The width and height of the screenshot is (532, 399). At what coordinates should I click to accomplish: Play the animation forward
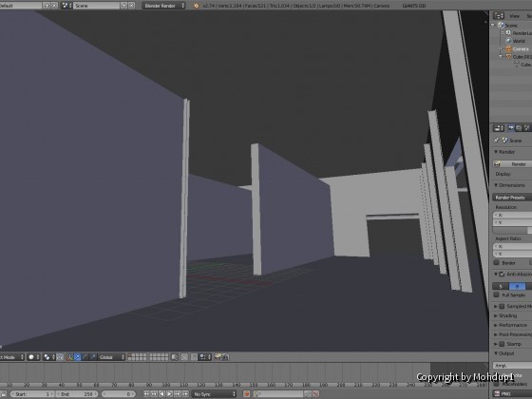click(x=170, y=394)
